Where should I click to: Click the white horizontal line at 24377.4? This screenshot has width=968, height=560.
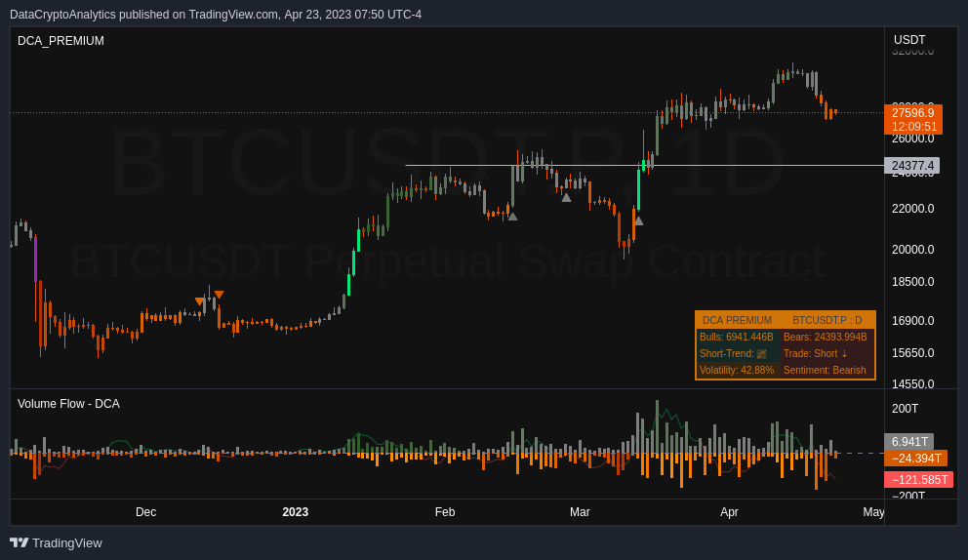point(644,166)
